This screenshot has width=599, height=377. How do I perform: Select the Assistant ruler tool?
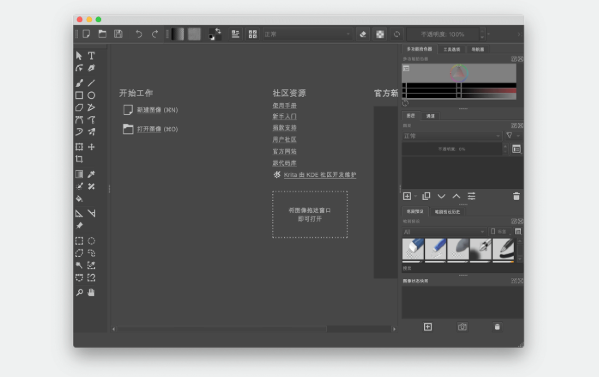(79, 214)
